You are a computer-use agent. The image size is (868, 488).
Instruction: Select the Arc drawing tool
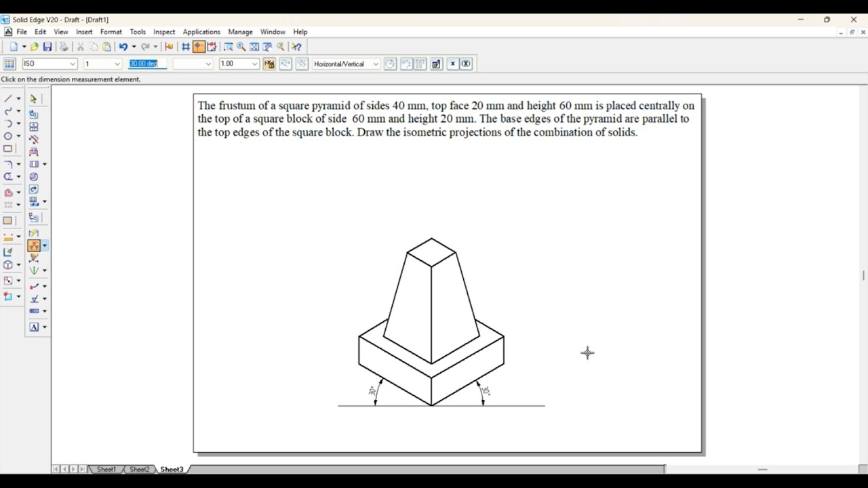(8, 123)
